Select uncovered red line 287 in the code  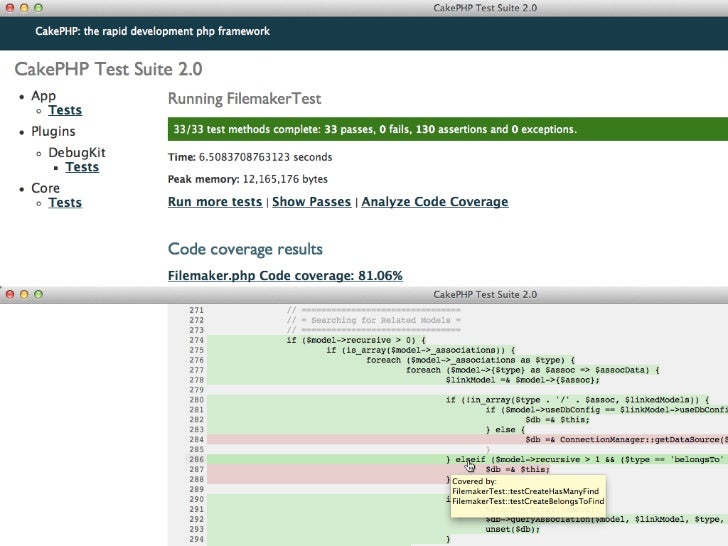517,469
